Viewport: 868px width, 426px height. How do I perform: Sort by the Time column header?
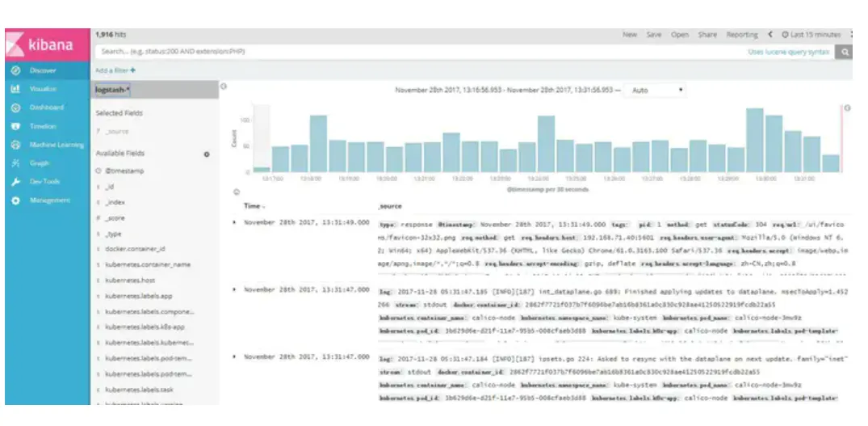(x=254, y=206)
